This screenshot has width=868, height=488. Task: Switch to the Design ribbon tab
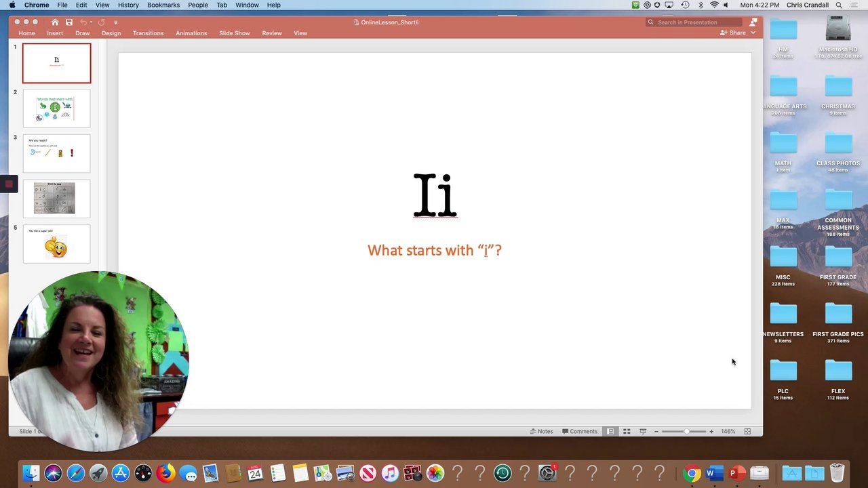coord(111,33)
